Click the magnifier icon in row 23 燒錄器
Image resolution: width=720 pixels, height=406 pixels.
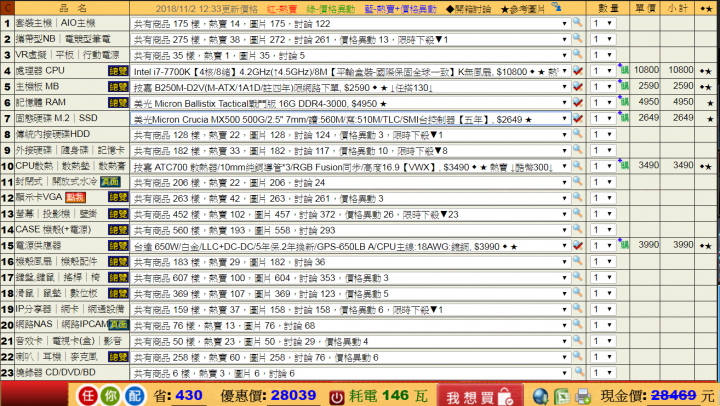click(579, 372)
